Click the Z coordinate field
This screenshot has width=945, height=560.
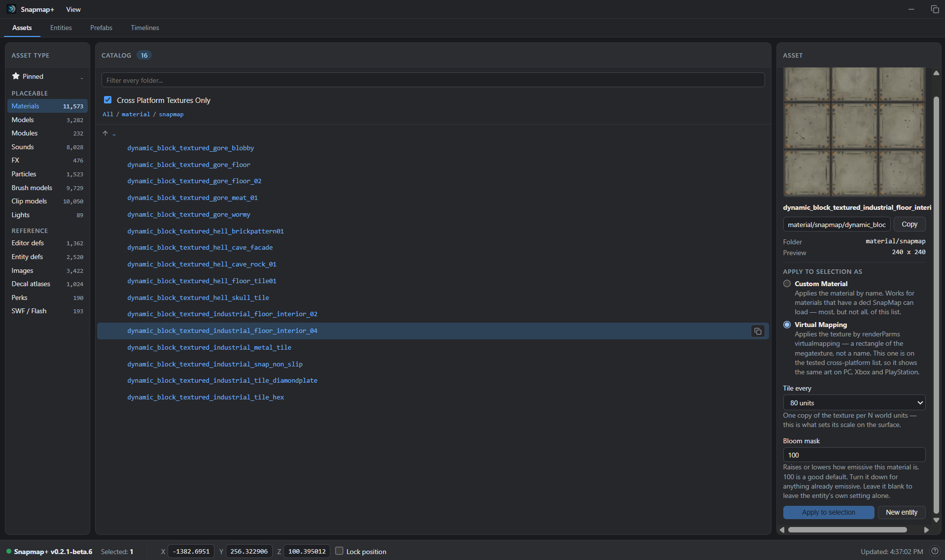307,552
